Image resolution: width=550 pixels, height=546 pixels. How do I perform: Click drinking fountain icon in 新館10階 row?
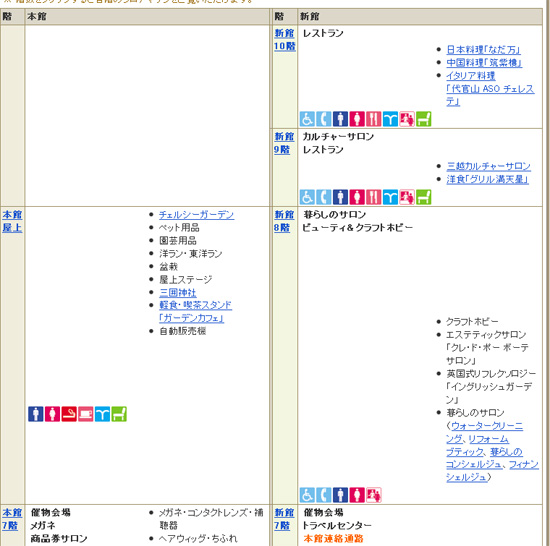(x=390, y=119)
